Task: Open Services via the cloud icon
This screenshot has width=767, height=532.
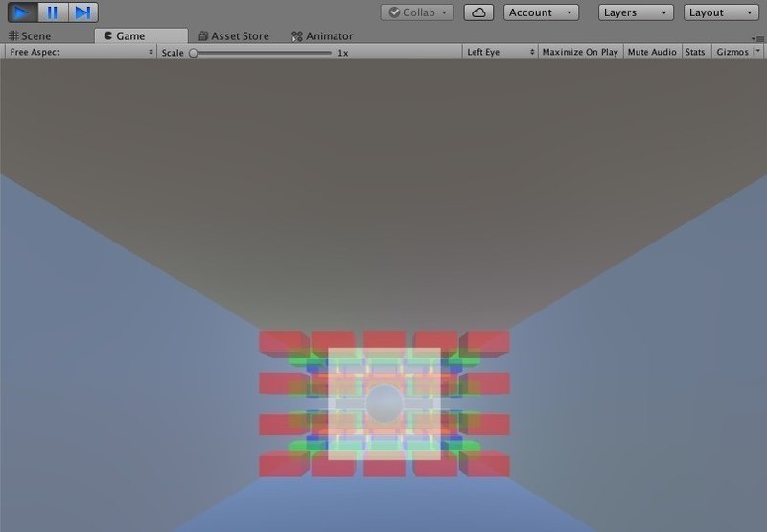Action: pyautogui.click(x=478, y=12)
